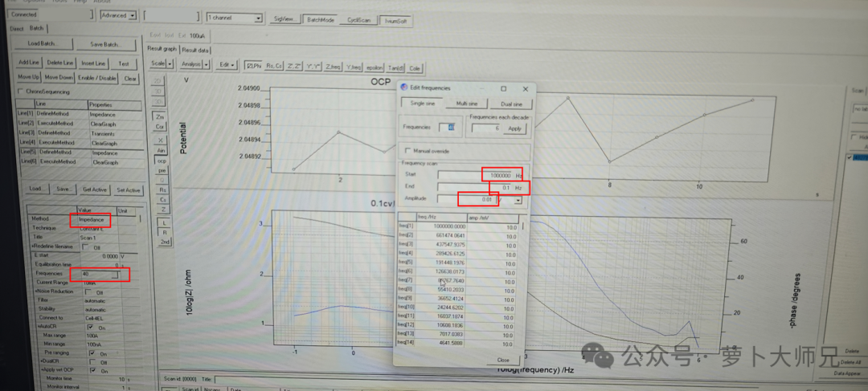The height and width of the screenshot is (391, 868).
Task: Select the Y,freq plot button
Action: tap(354, 67)
